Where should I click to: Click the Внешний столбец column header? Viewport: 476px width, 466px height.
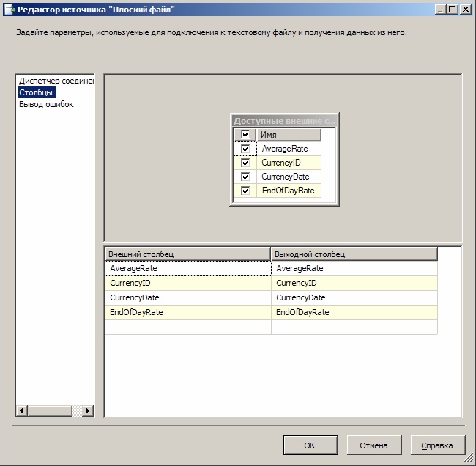187,254
